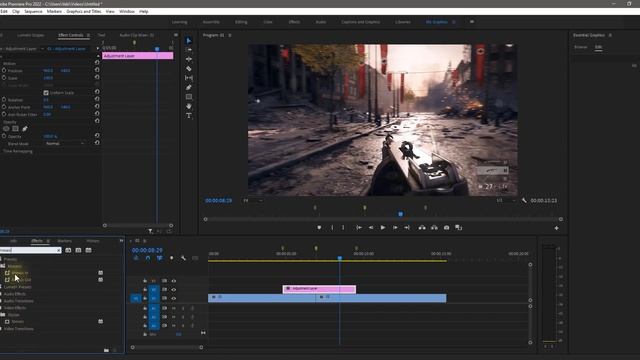The height and width of the screenshot is (360, 640).
Task: Click Program monitor playhead scrubber
Action: pyautogui.click(x=400, y=214)
